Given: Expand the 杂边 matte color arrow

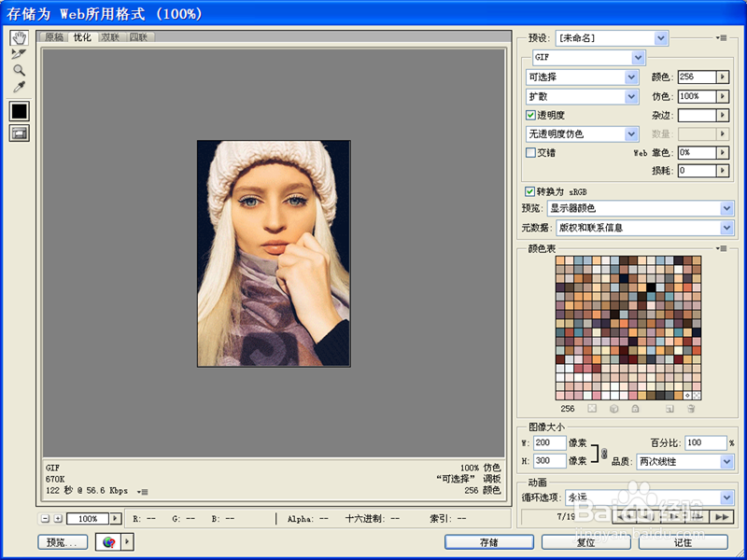Looking at the screenshot, I should click(x=723, y=115).
